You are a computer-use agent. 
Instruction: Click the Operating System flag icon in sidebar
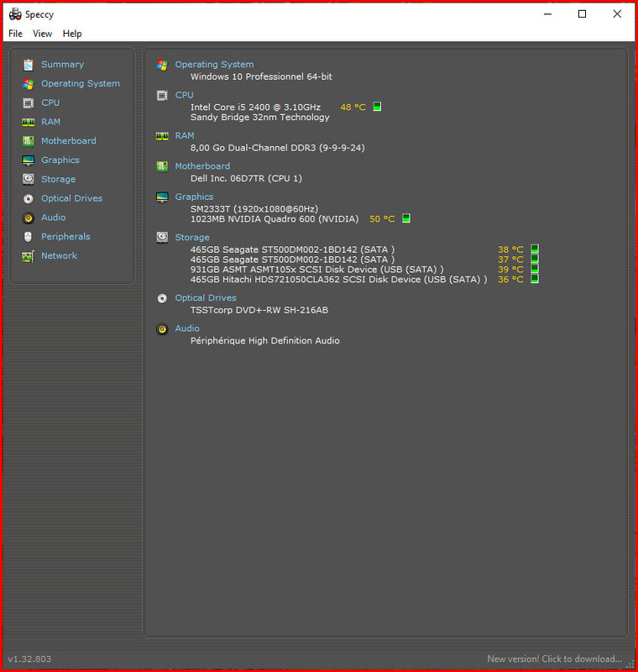pos(29,84)
